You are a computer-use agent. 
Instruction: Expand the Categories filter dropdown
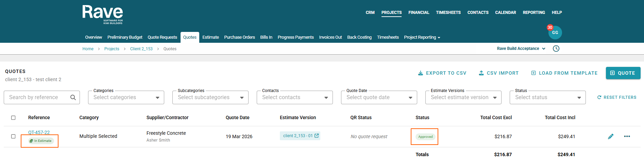point(126,97)
